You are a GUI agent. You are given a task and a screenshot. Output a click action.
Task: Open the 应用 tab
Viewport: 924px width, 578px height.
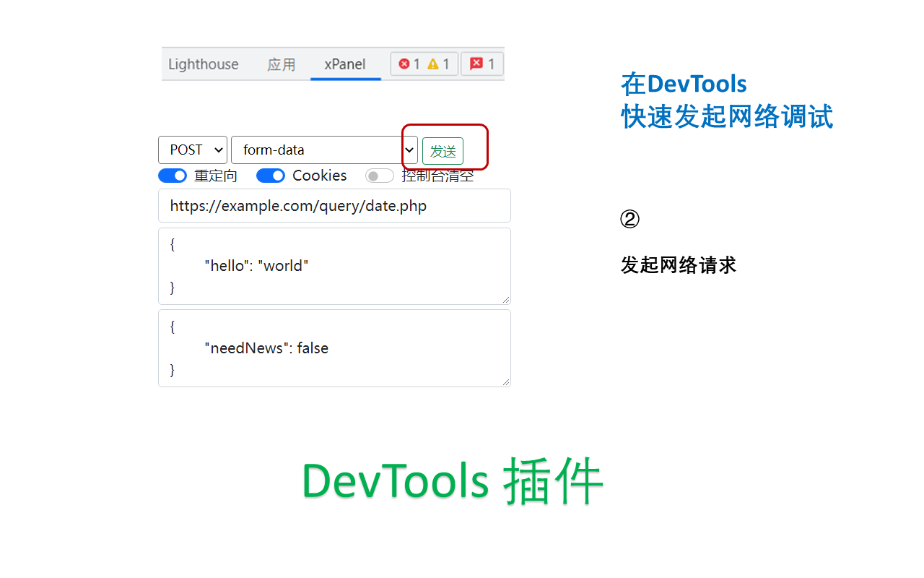tap(282, 64)
